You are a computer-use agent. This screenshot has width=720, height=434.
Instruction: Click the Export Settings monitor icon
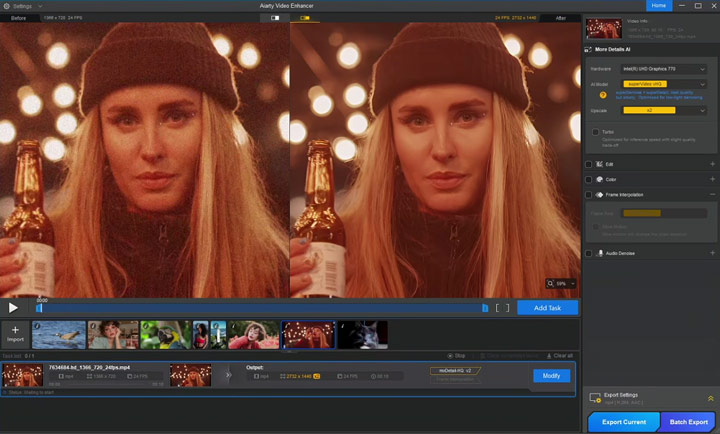595,398
